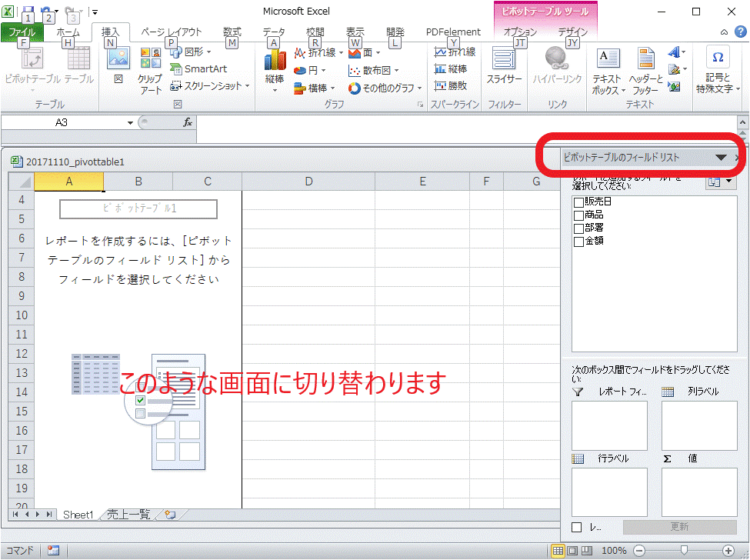Click the 記号と特殊文字 symbol icon

[717, 69]
